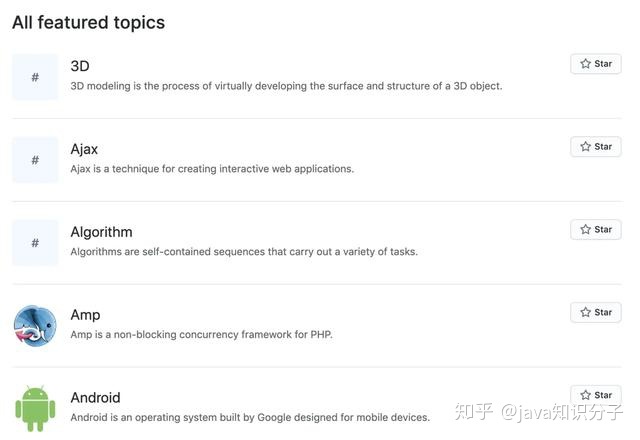Click the 3D modeling description text
The width and height of the screenshot is (640, 440).
coord(286,86)
